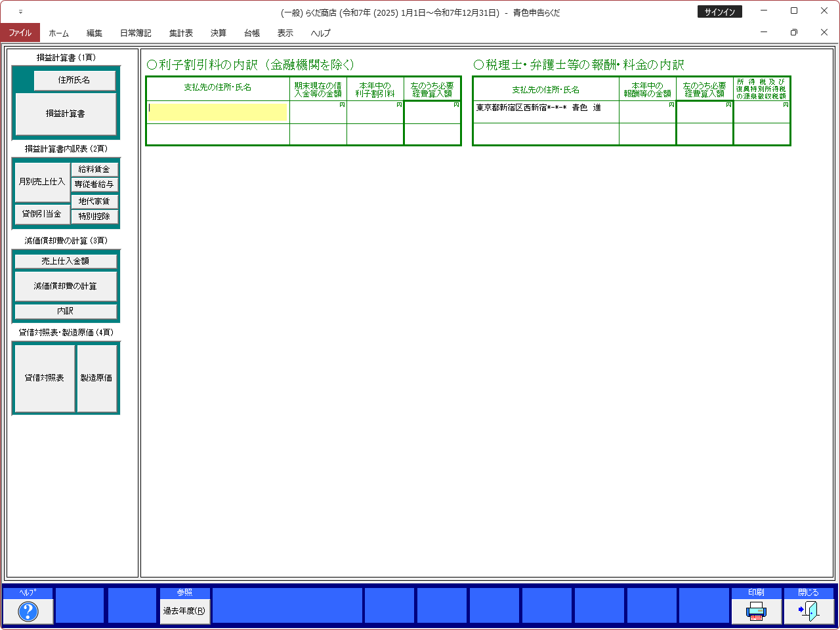
Task: Click the close door icon
Action: [808, 611]
